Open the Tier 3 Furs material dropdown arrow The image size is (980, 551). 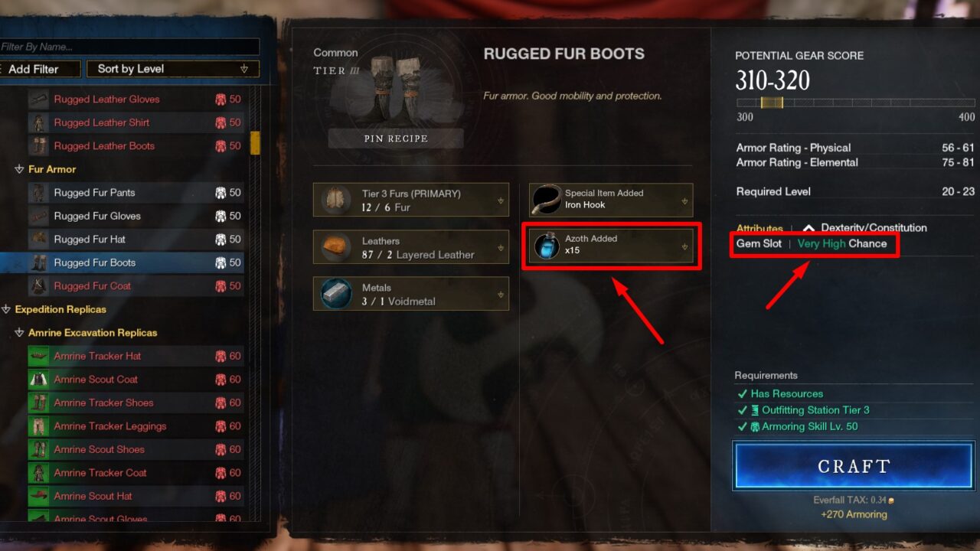(x=501, y=201)
